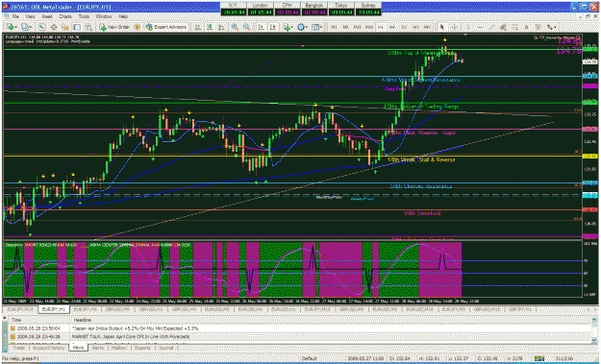601x364 pixels.
Task: Open the Insert menu
Action: (x=47, y=17)
